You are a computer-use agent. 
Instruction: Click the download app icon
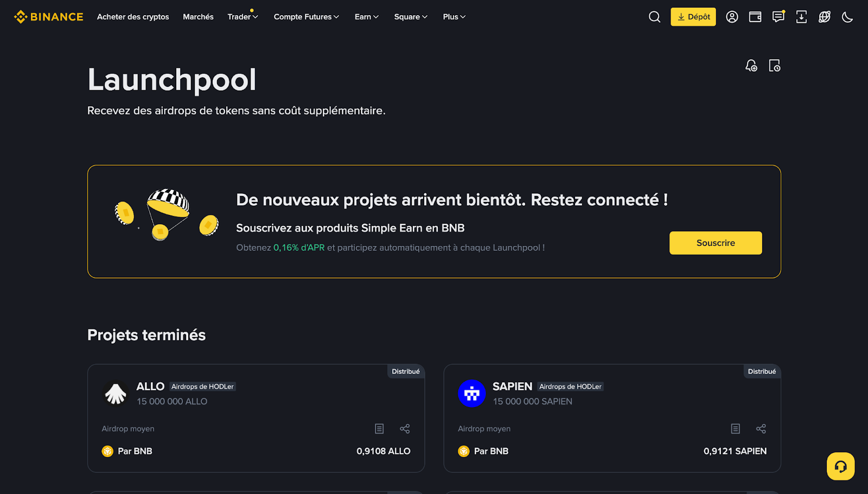coord(801,17)
